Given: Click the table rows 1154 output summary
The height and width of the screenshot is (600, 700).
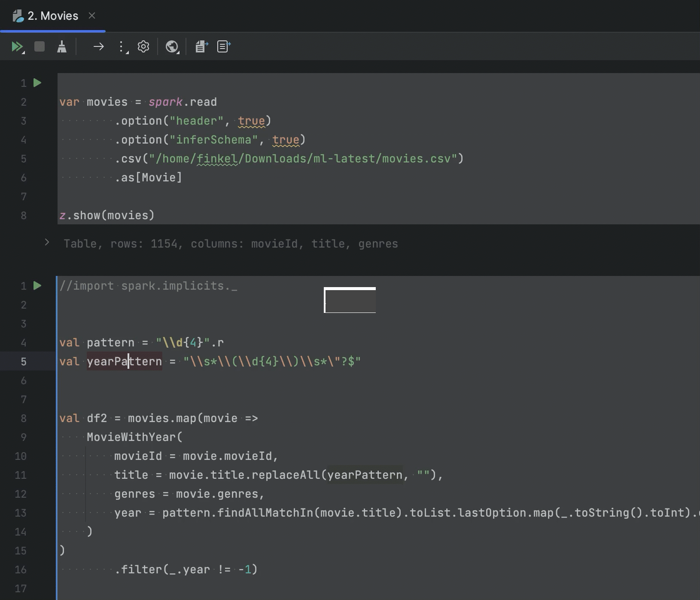Looking at the screenshot, I should coord(231,244).
